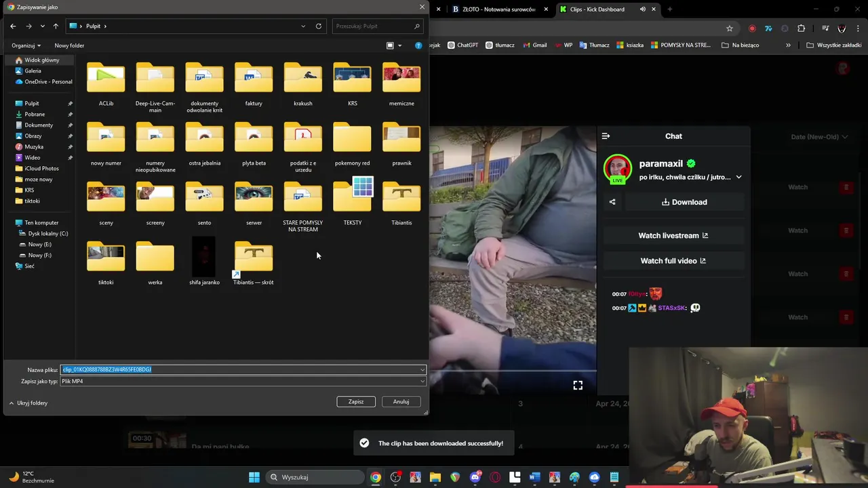Open the Wszystkie zakładki folder
Image resolution: width=868 pixels, height=488 pixels.
point(833,45)
